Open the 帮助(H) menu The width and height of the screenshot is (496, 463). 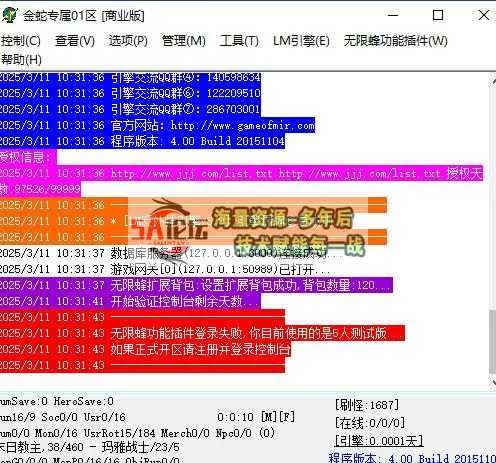coord(21,60)
